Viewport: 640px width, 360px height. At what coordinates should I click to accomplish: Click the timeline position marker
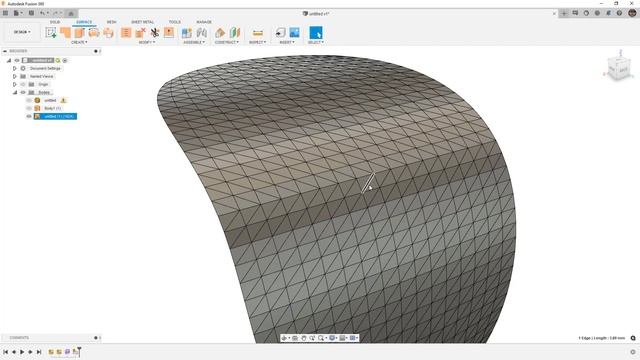click(79, 351)
